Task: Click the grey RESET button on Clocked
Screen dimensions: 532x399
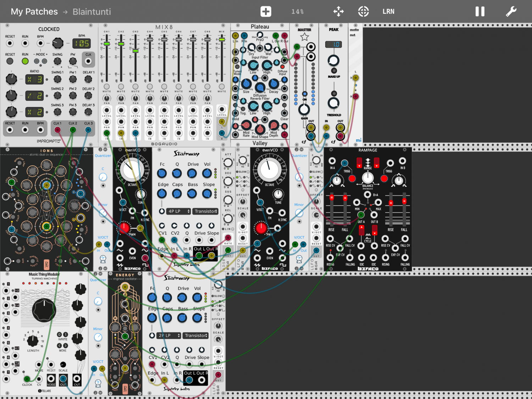Action: coord(10,61)
